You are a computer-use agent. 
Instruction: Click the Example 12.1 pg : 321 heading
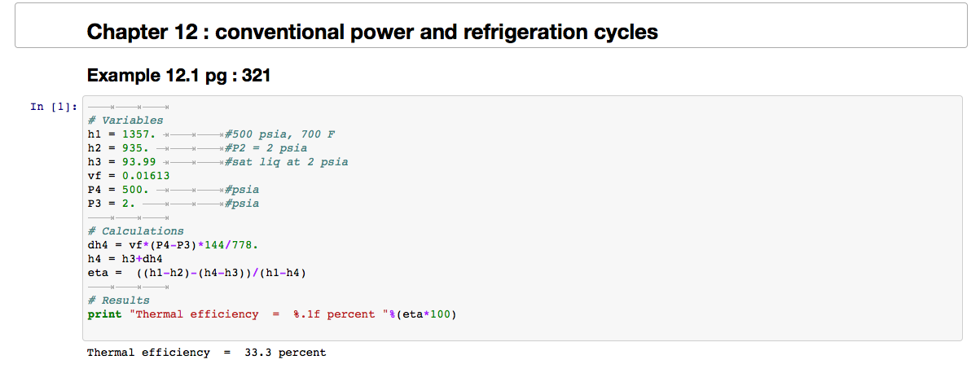pos(178,76)
